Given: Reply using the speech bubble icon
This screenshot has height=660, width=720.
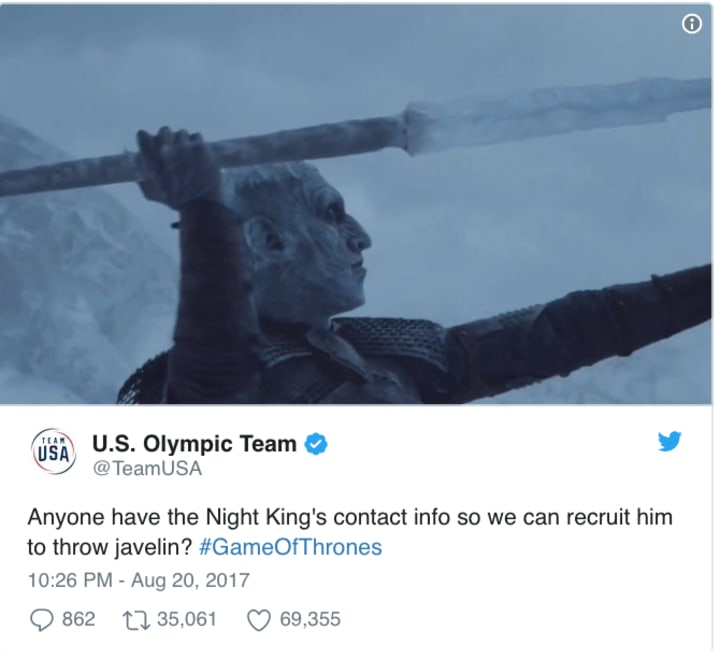Looking at the screenshot, I should tap(41, 620).
